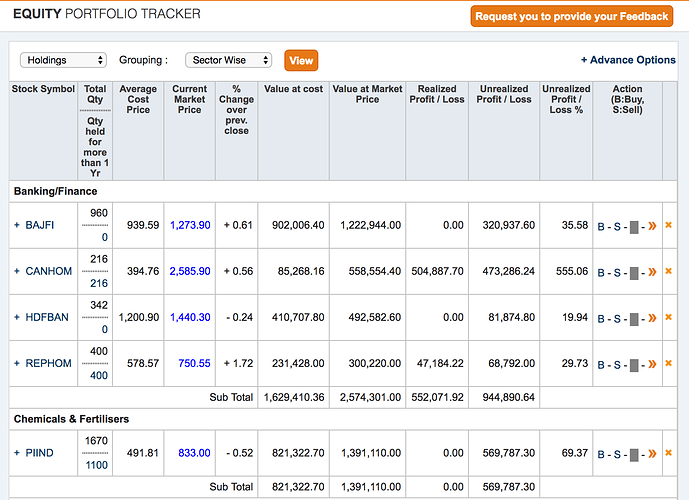The image size is (689, 500).
Task: Click orange double-arrow icon in CANHOM row
Action: coord(652,272)
